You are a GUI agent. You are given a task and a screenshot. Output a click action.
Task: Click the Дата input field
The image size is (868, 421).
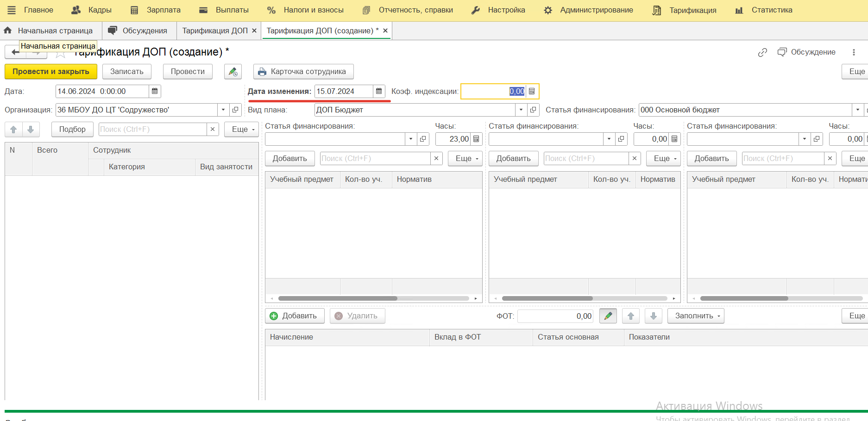102,91
